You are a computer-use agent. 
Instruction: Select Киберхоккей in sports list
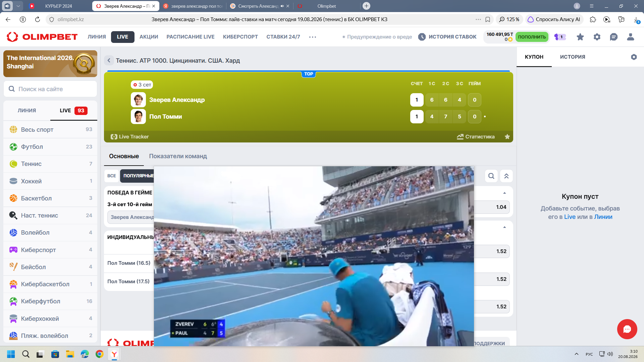pyautogui.click(x=50, y=319)
